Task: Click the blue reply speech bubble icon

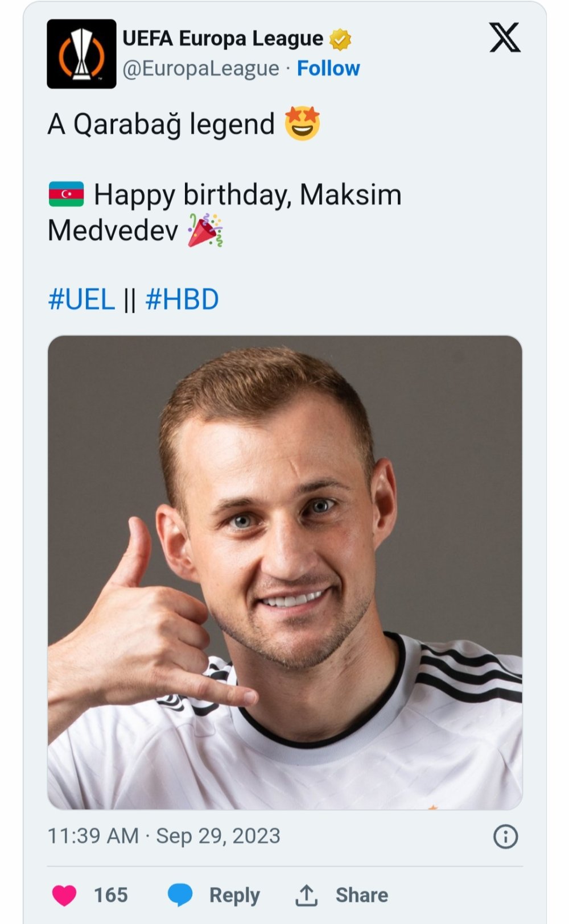Action: pyautogui.click(x=180, y=895)
